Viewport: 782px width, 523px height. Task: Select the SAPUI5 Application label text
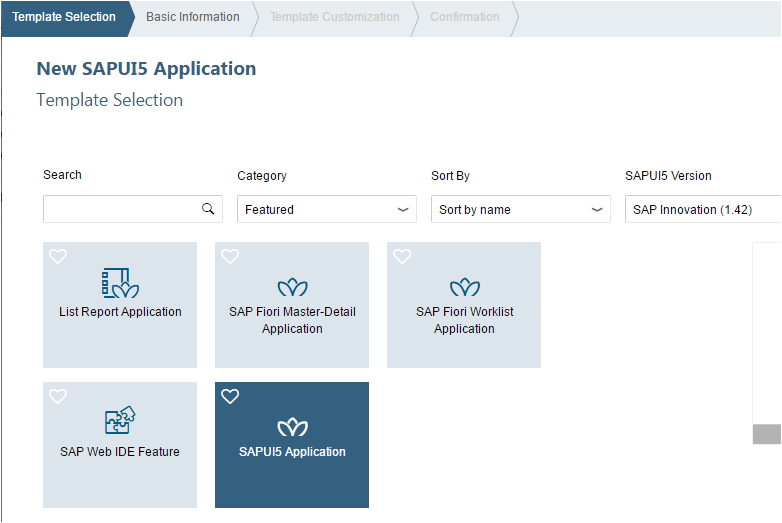click(x=292, y=452)
